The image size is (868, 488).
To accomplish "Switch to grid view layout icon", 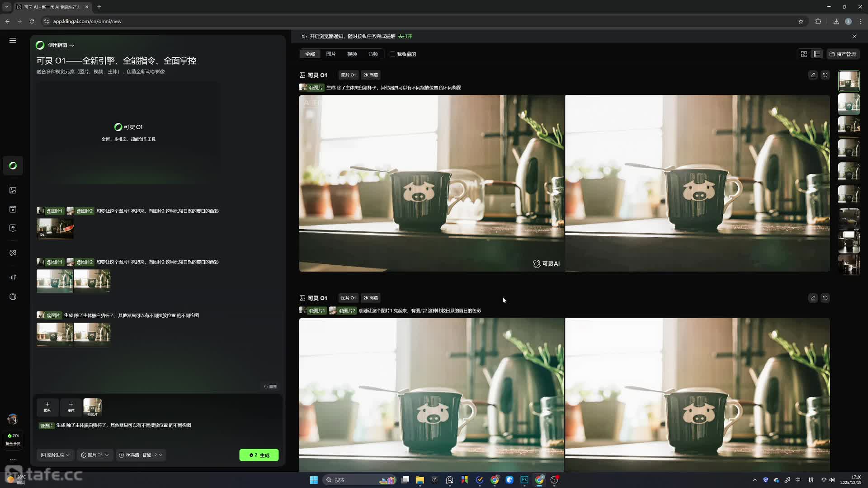I will click(x=804, y=54).
